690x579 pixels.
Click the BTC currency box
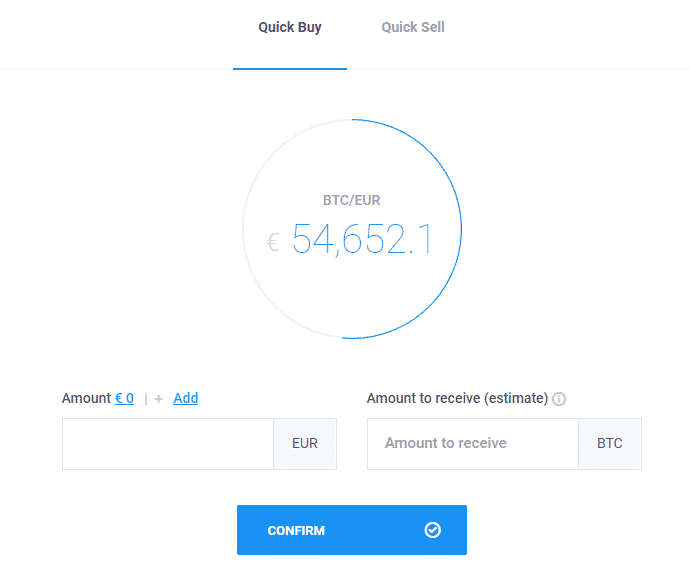(x=610, y=444)
